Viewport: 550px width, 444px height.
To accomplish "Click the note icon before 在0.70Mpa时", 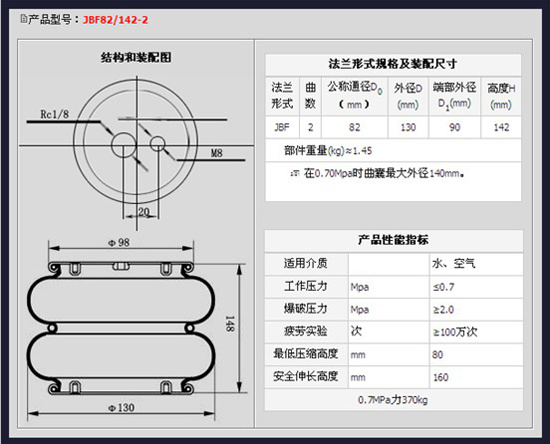I will coord(295,173).
